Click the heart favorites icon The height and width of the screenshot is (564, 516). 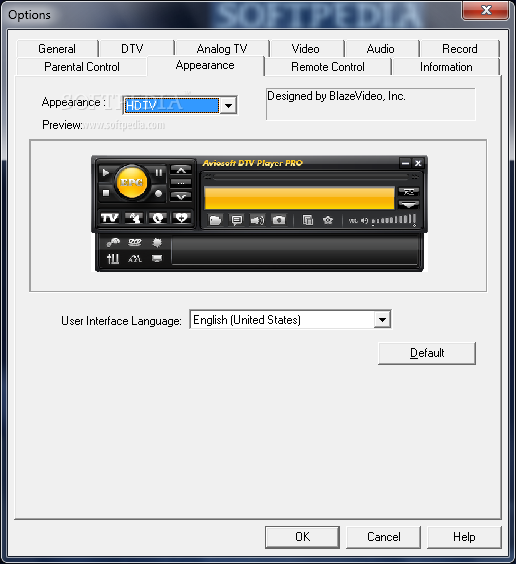point(182,218)
